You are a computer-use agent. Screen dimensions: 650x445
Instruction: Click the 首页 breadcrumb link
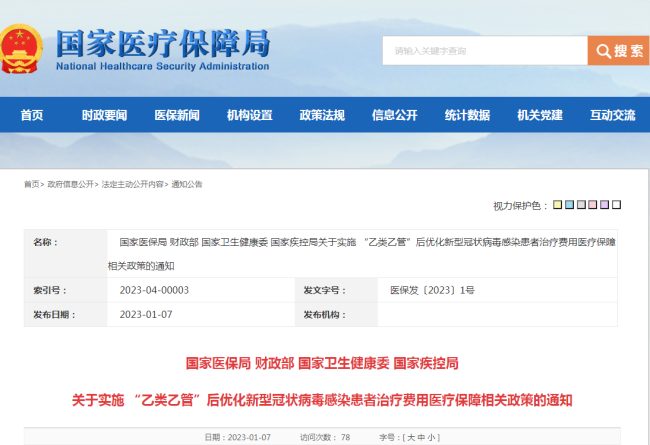coord(32,184)
